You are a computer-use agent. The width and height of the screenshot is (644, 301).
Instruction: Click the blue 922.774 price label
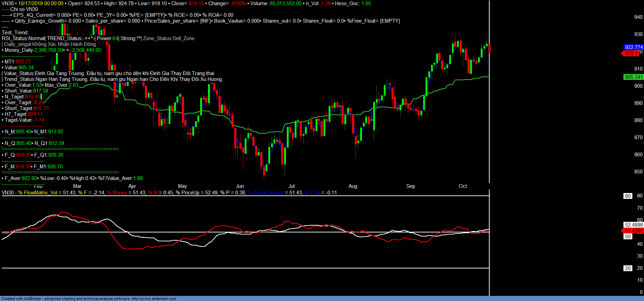click(633, 47)
